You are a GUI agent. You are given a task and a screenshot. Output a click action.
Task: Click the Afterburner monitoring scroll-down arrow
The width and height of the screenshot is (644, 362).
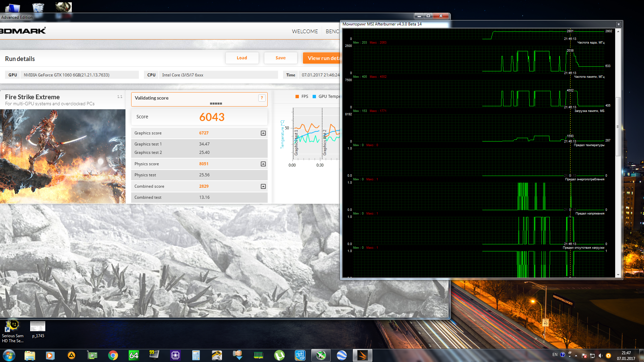618,275
